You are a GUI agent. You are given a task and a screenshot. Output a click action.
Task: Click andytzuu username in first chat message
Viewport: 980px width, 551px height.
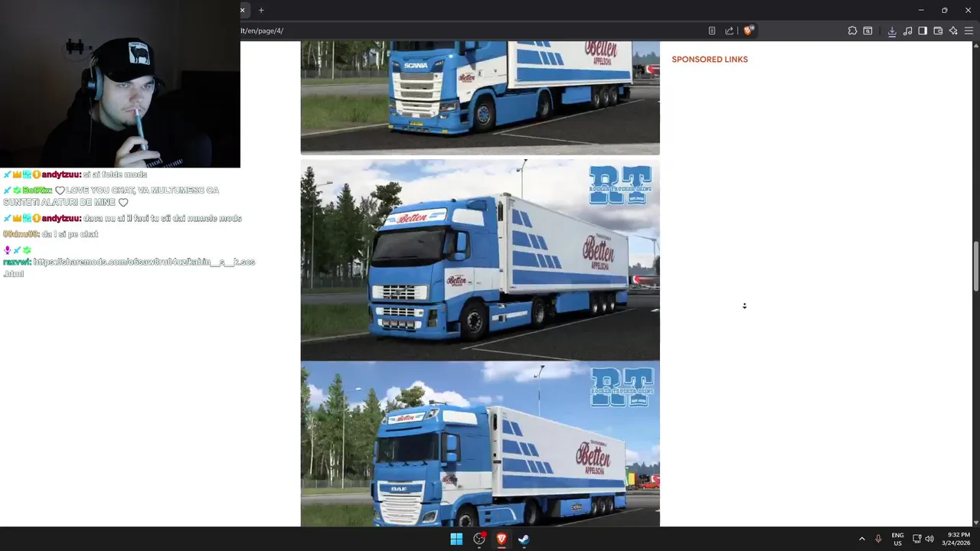[x=61, y=174]
